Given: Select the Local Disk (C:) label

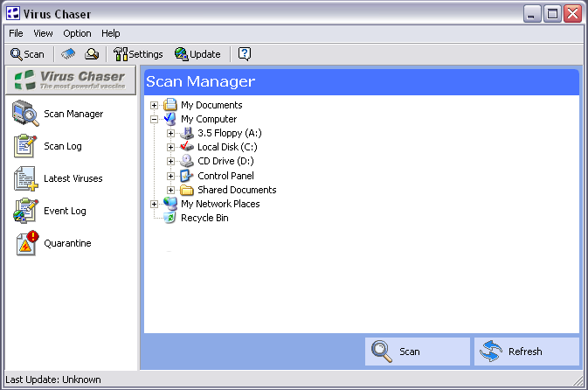Looking at the screenshot, I should (x=227, y=147).
